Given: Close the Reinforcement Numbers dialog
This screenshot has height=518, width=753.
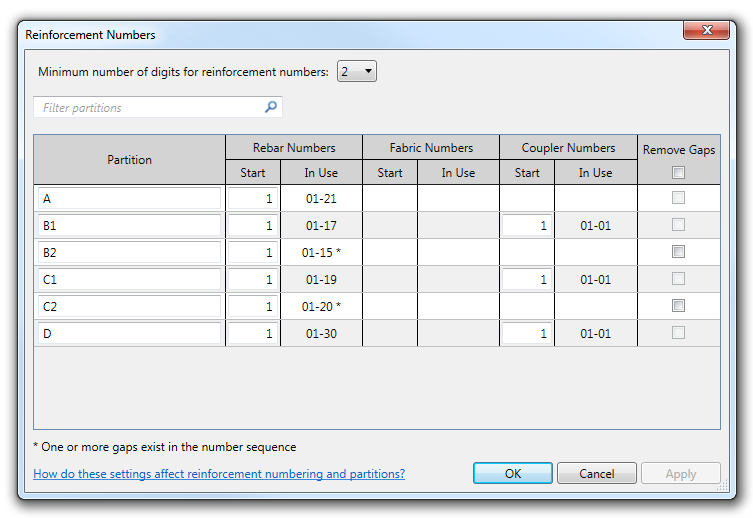Looking at the screenshot, I should [x=709, y=31].
